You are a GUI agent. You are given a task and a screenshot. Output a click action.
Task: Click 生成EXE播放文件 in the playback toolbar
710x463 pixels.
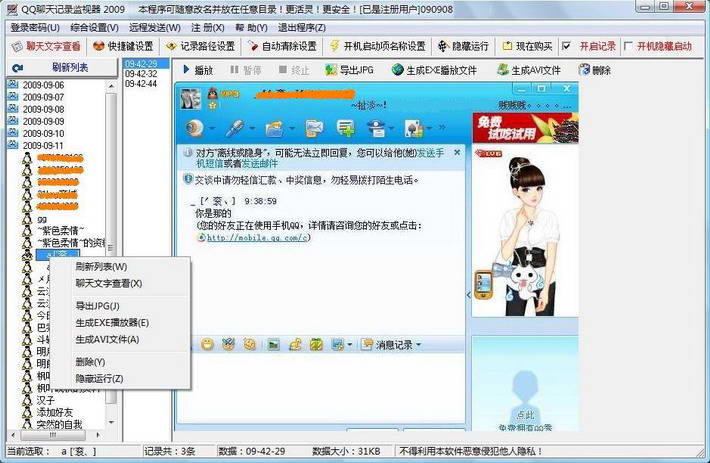pyautogui.click(x=434, y=70)
